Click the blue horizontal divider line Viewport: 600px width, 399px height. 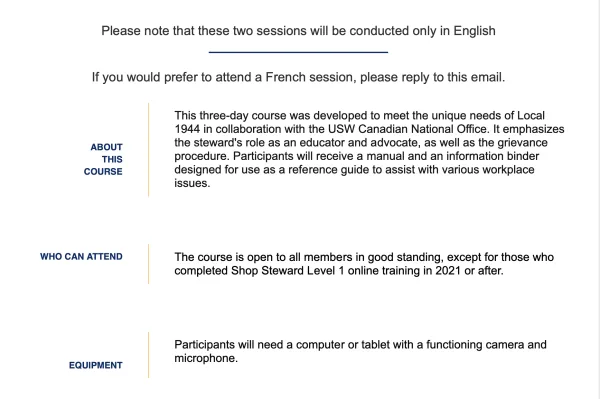tap(298, 52)
